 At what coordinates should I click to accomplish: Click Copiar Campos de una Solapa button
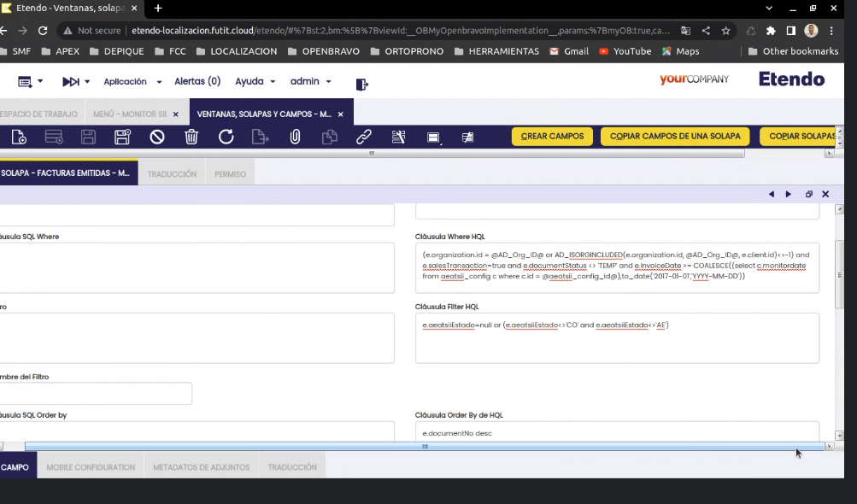[675, 137]
